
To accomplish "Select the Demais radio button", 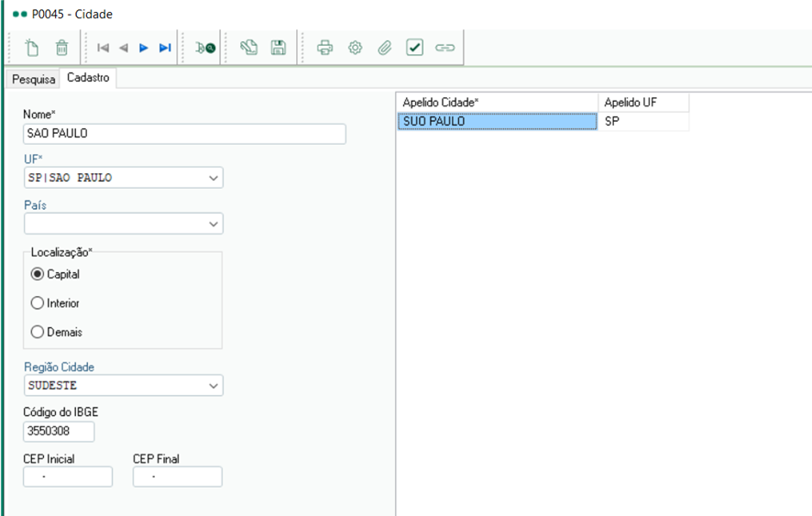I will pyautogui.click(x=38, y=332).
